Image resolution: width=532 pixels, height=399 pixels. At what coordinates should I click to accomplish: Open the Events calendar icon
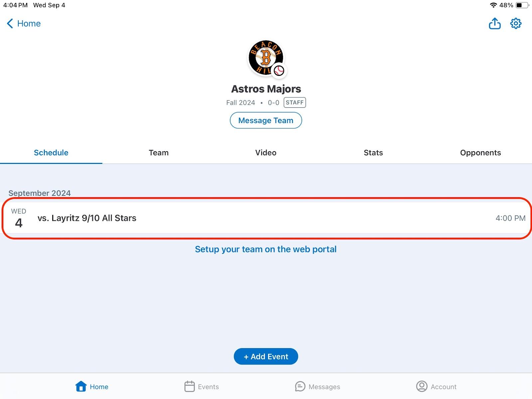190,386
